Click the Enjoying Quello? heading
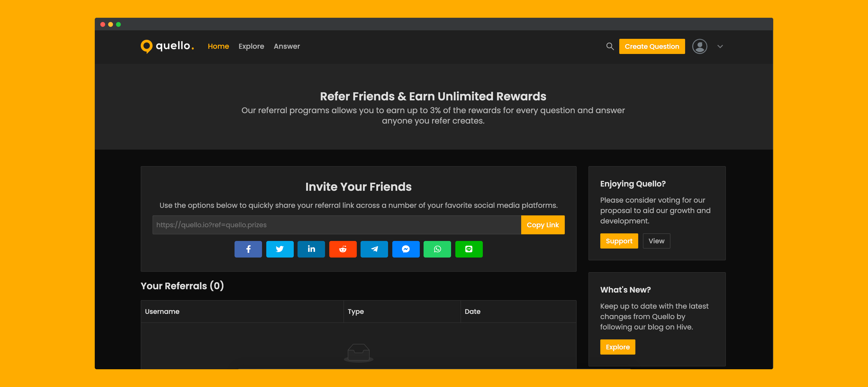 633,184
